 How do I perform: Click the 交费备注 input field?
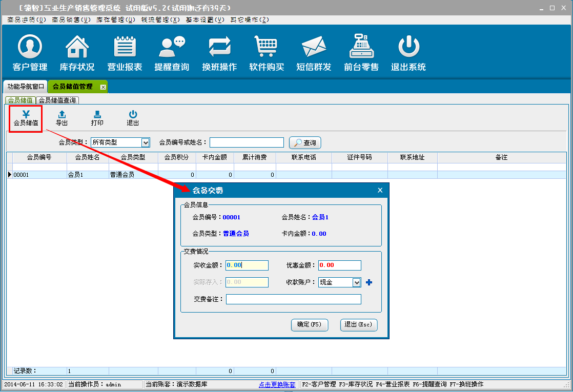[293, 299]
